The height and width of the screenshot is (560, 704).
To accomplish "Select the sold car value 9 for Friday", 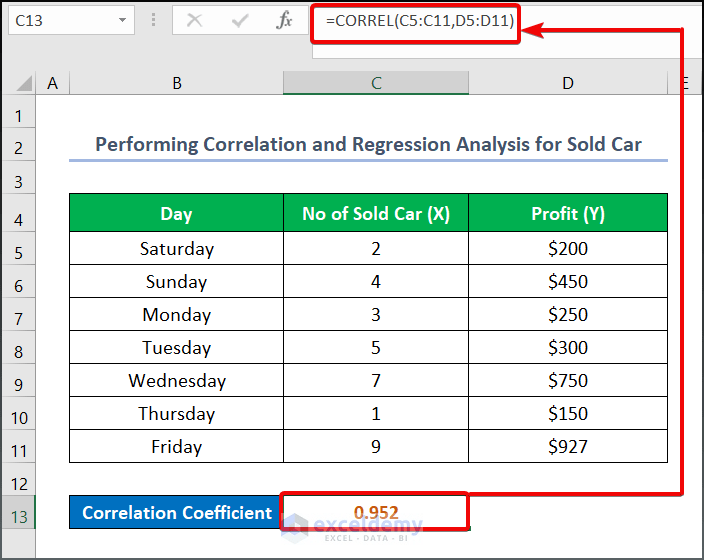I will coord(376,446).
